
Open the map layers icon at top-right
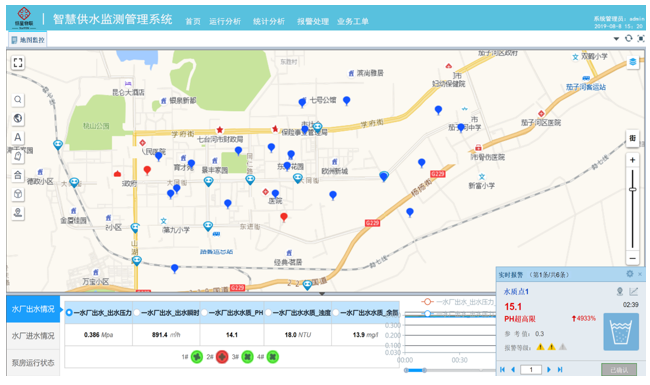coord(633,62)
